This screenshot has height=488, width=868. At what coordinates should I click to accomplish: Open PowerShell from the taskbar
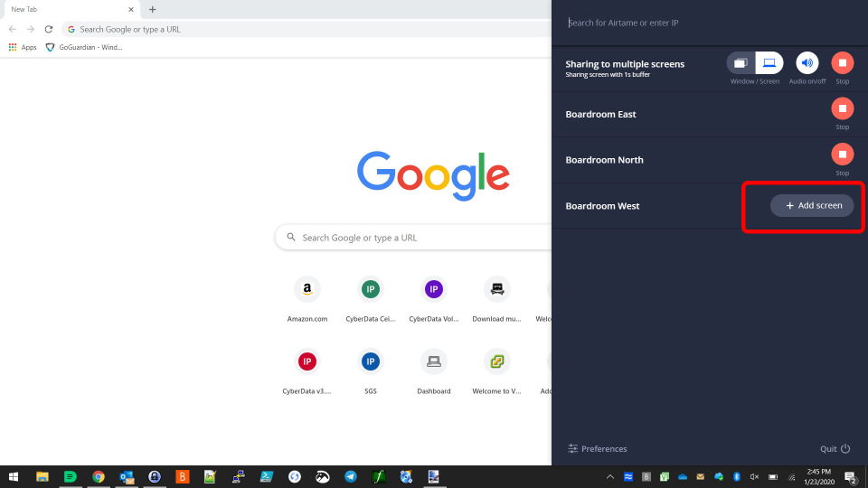(x=266, y=477)
